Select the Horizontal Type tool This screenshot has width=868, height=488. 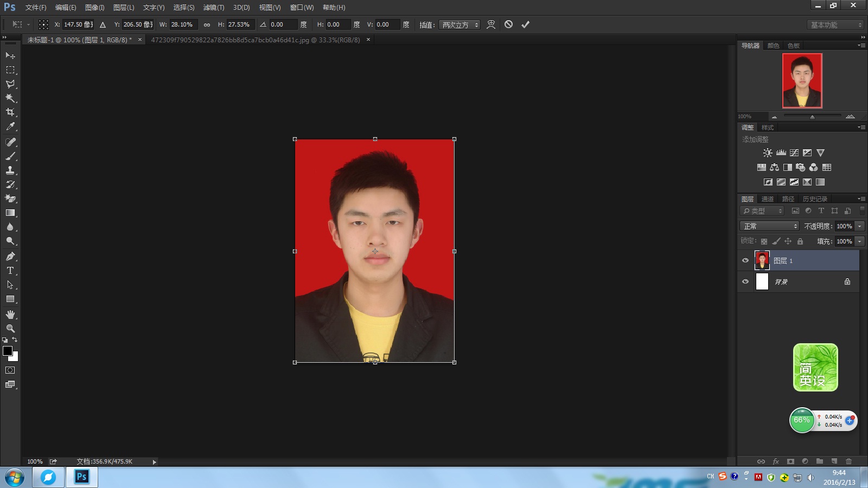(10, 271)
